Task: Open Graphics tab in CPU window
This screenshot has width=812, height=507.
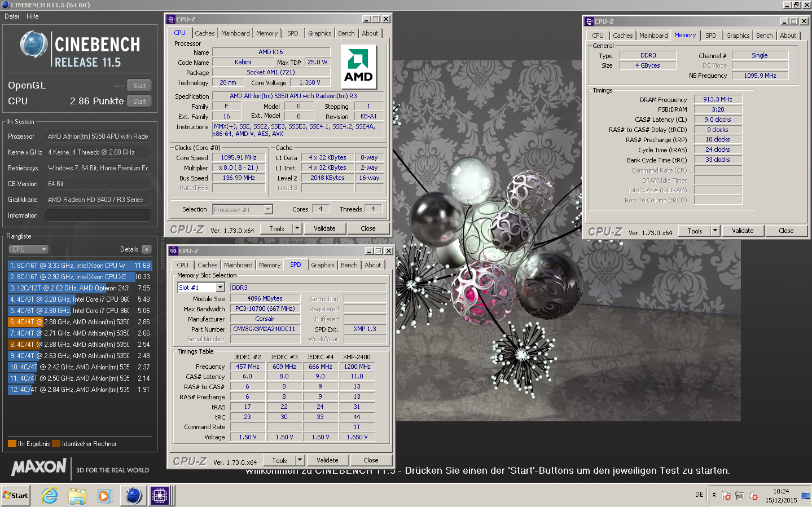Action: click(x=320, y=33)
